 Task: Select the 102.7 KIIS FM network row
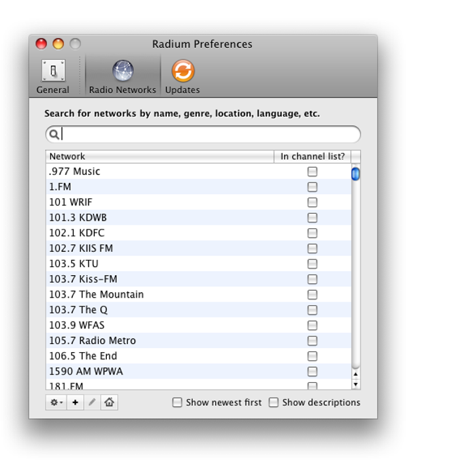[199, 249]
